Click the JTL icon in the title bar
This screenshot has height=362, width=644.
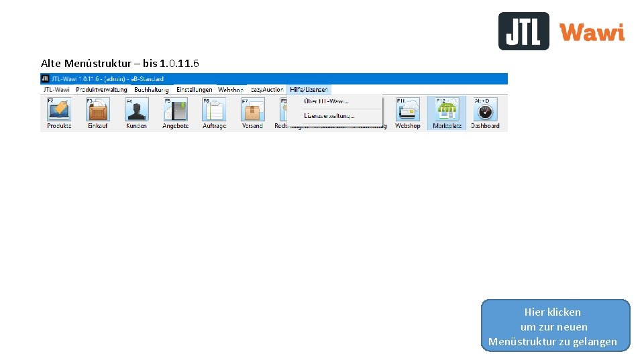click(45, 79)
